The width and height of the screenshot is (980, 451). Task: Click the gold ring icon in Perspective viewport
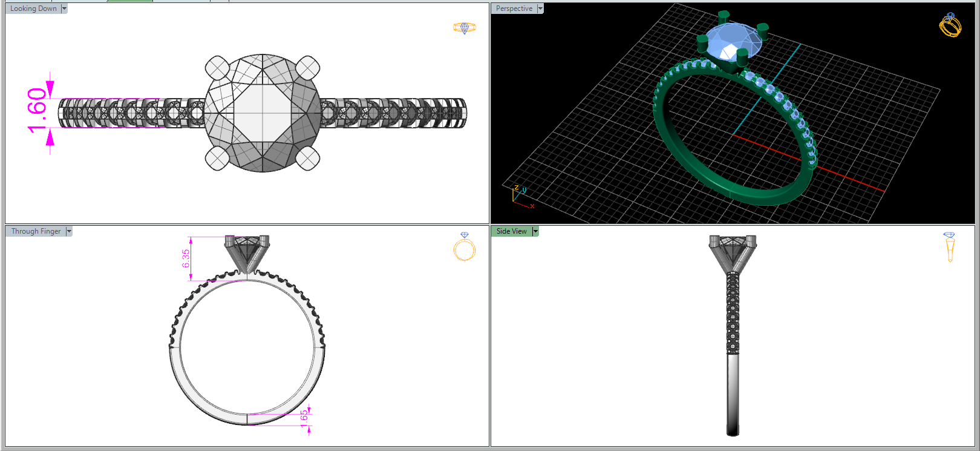pos(950,25)
